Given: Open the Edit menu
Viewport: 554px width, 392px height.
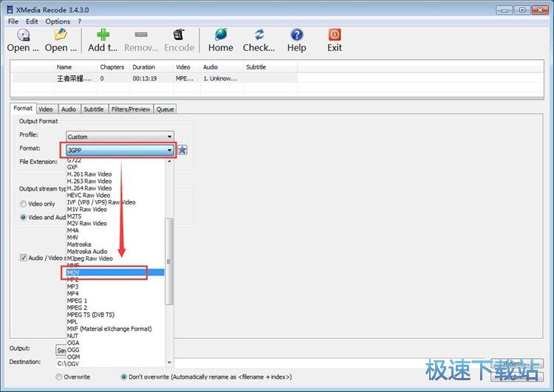Looking at the screenshot, I should click(x=32, y=21).
